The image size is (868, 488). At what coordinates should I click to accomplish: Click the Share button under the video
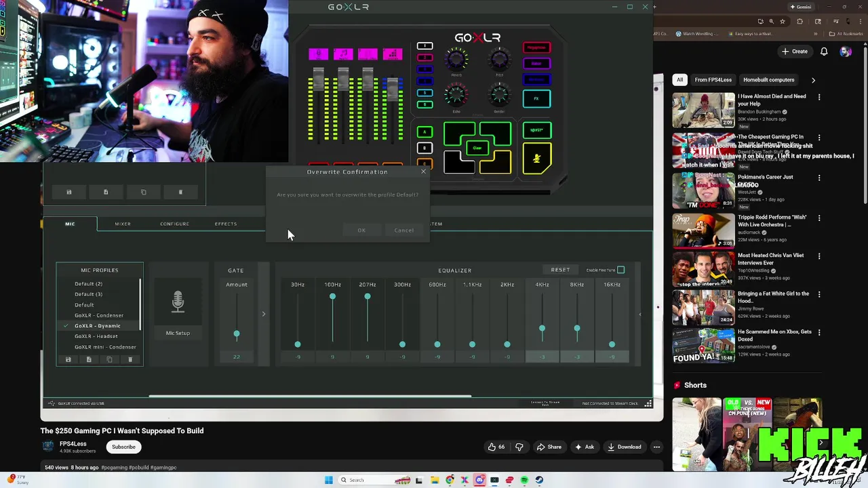pyautogui.click(x=549, y=447)
